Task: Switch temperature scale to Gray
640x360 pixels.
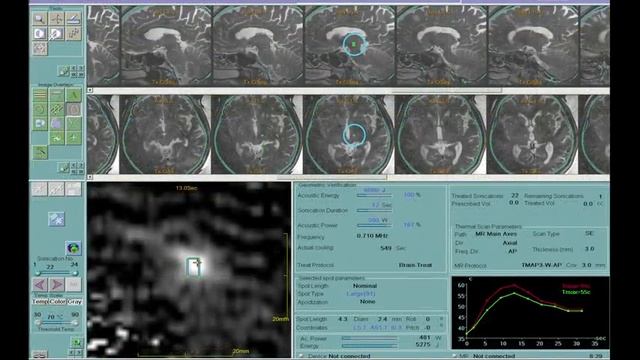Action: coord(75,302)
